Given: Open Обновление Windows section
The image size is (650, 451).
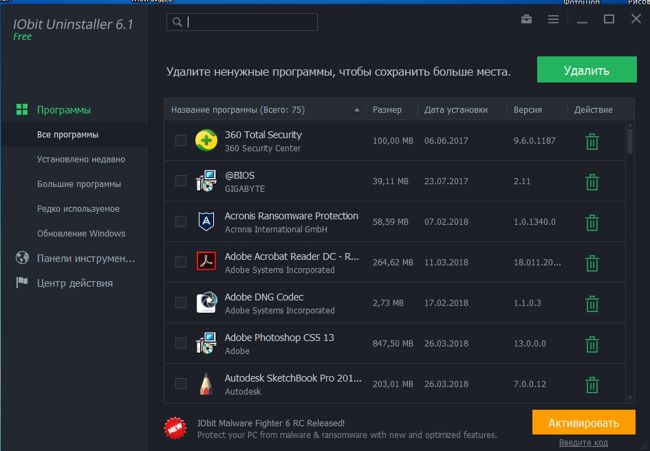Looking at the screenshot, I should click(x=81, y=233).
